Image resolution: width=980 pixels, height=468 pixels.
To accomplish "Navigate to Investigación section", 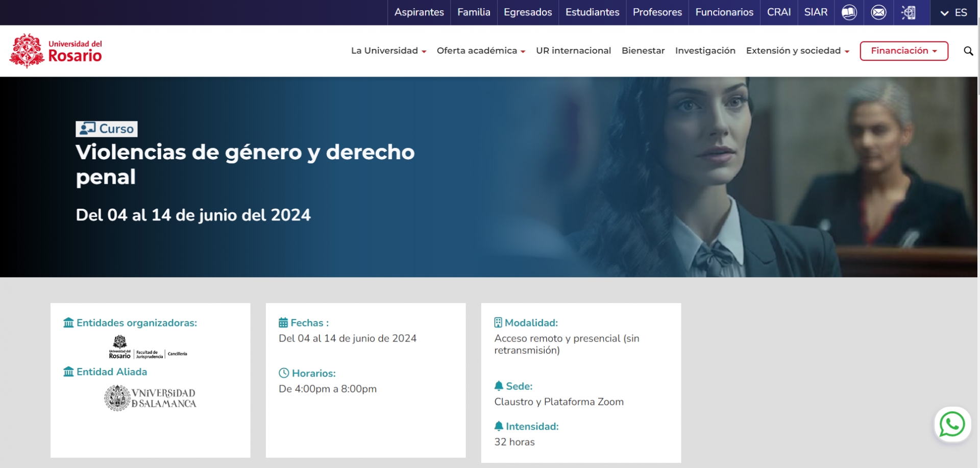I will tap(705, 51).
